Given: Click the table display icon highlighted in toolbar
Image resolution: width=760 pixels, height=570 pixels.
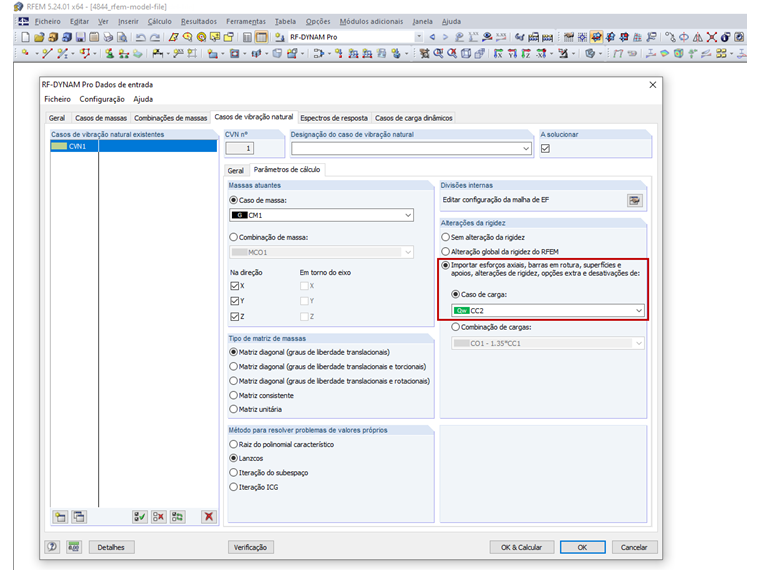Looking at the screenshot, I should [261, 37].
